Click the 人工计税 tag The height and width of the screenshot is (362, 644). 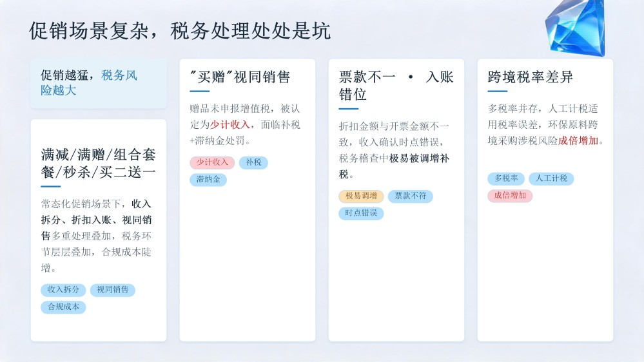tap(551, 179)
